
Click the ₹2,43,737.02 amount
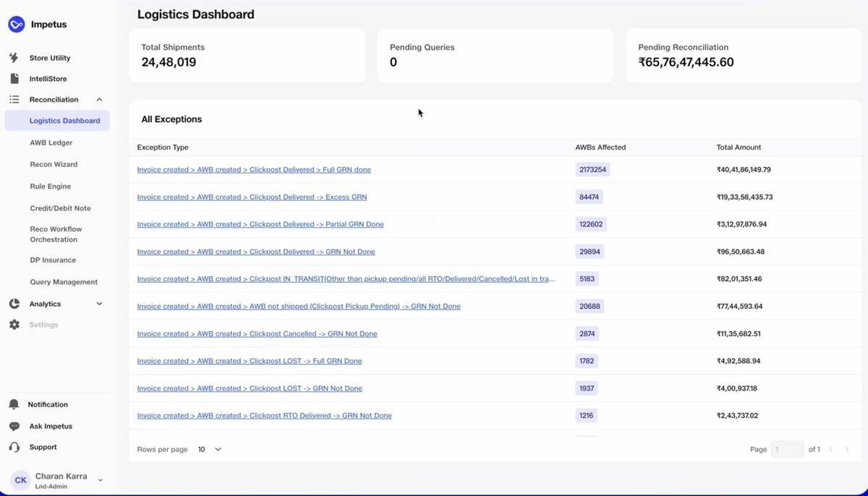pos(737,416)
